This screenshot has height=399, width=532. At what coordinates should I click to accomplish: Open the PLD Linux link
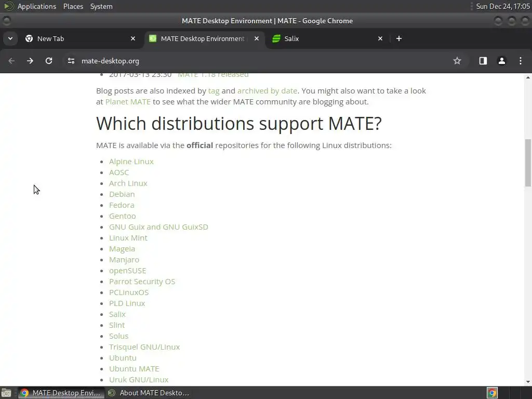(x=127, y=303)
